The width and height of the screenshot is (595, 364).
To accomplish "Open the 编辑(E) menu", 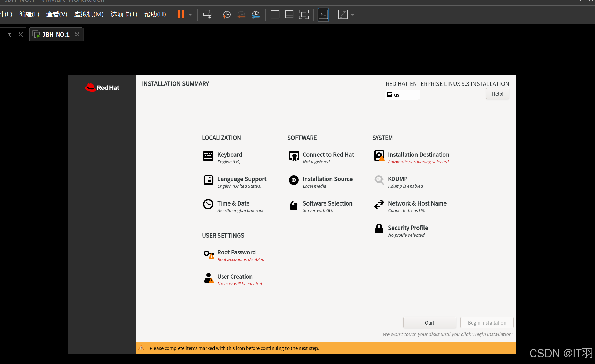I will pyautogui.click(x=29, y=14).
